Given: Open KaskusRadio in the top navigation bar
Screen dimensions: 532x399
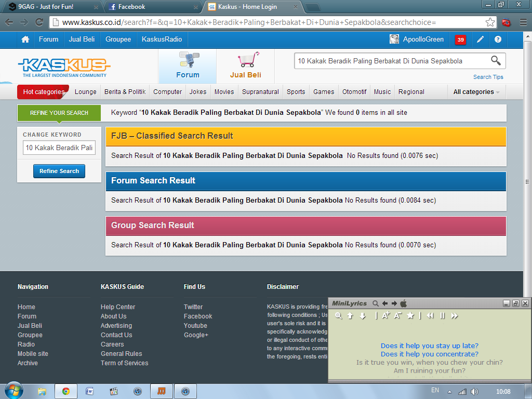Looking at the screenshot, I should (162, 39).
